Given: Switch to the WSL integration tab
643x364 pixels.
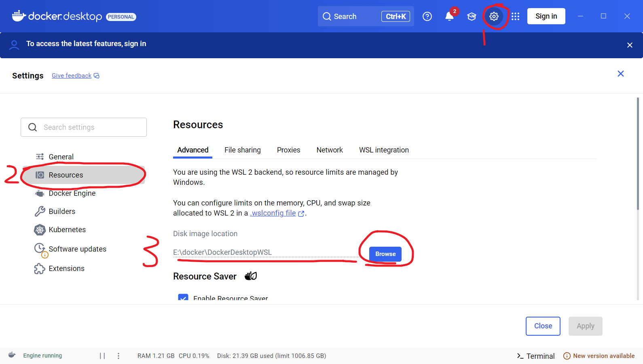Looking at the screenshot, I should point(384,150).
